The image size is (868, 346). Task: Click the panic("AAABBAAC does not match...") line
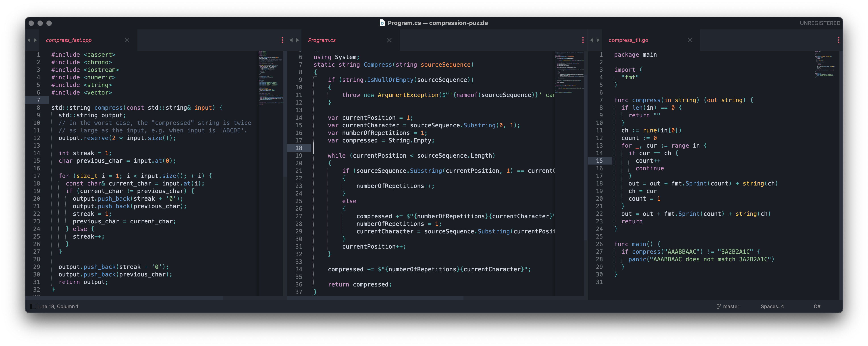point(701,259)
